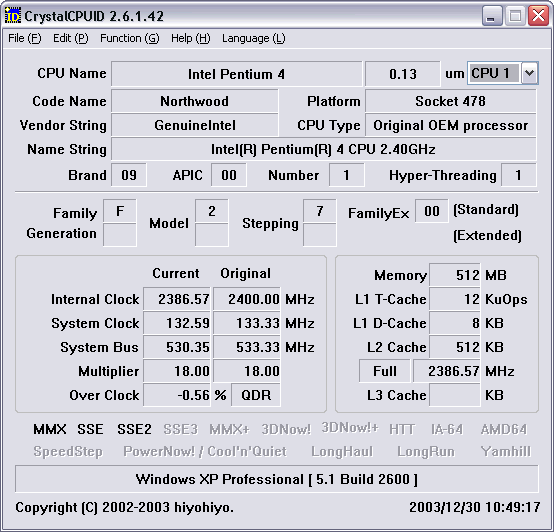
Task: Click the SSE feature label
Action: pos(90,430)
